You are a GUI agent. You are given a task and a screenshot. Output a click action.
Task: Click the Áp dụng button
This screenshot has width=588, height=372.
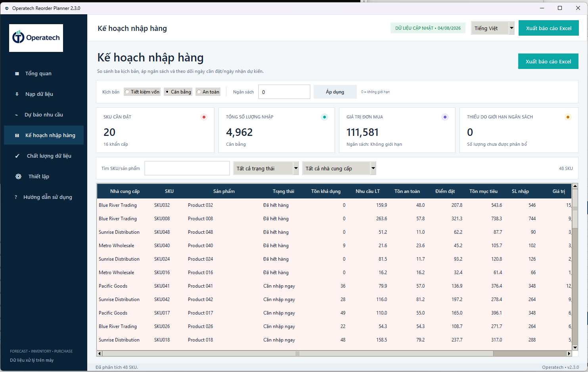click(335, 92)
